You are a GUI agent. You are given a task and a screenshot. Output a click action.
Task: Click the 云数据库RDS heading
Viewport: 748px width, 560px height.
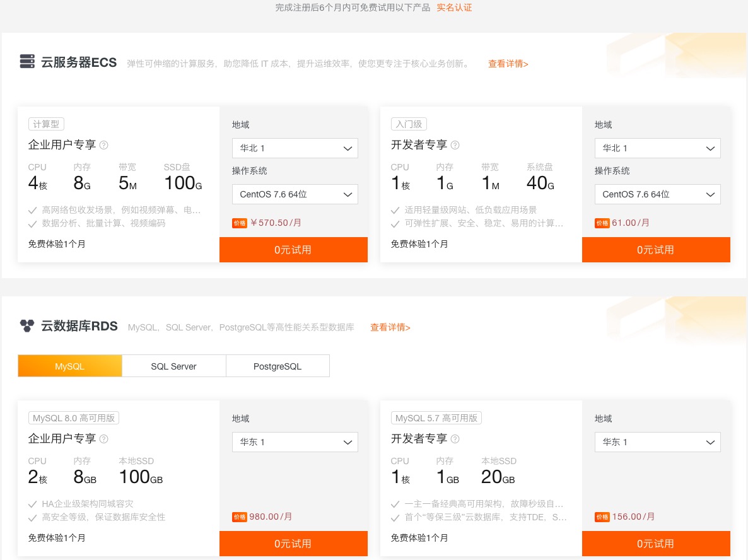tap(79, 326)
